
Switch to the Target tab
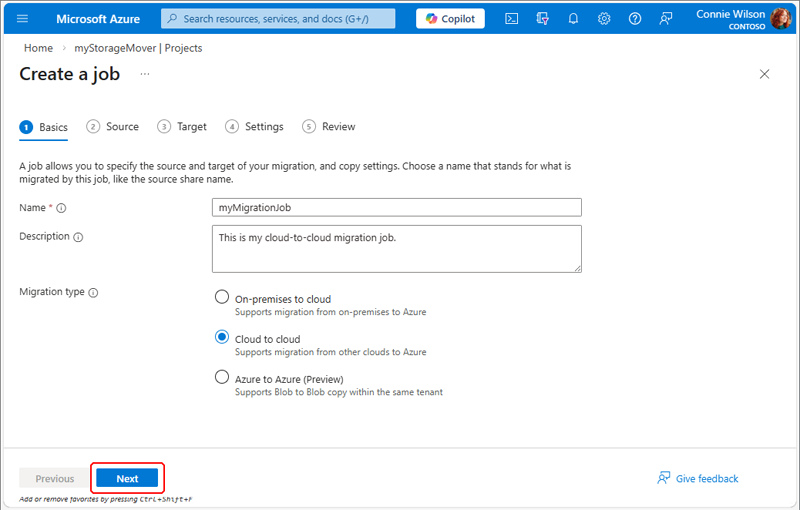click(182, 126)
